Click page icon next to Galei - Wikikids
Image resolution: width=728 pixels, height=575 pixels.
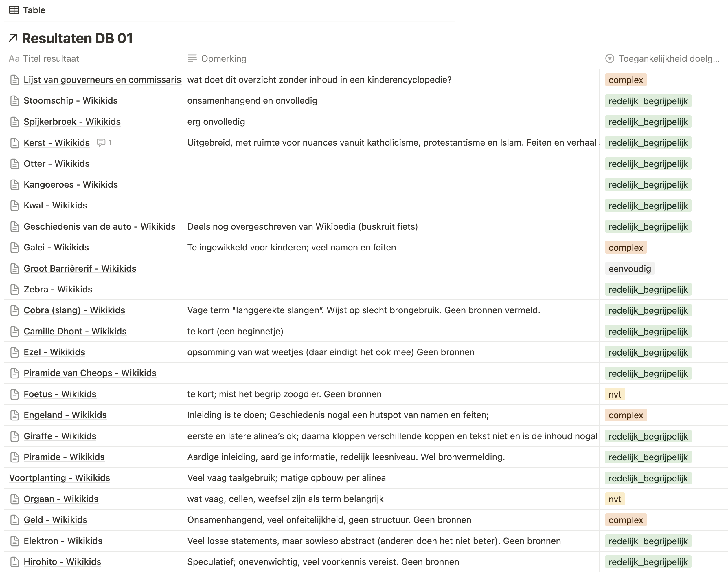[x=14, y=248]
